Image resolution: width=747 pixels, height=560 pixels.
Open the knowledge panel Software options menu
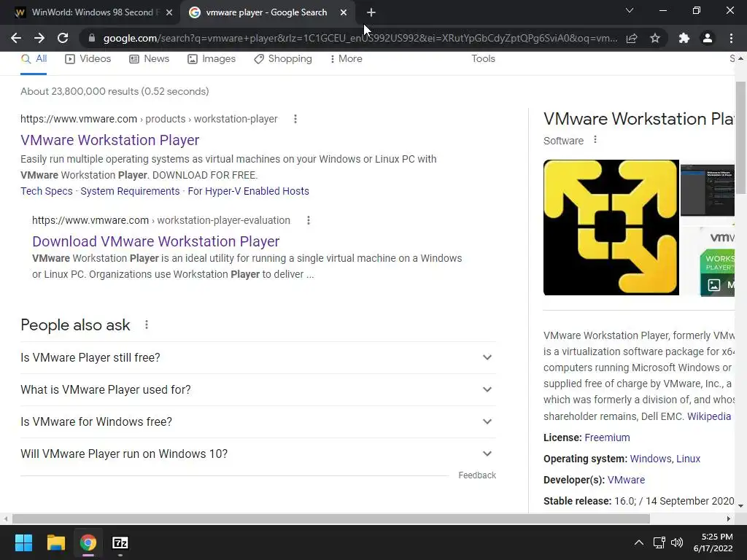[595, 140]
